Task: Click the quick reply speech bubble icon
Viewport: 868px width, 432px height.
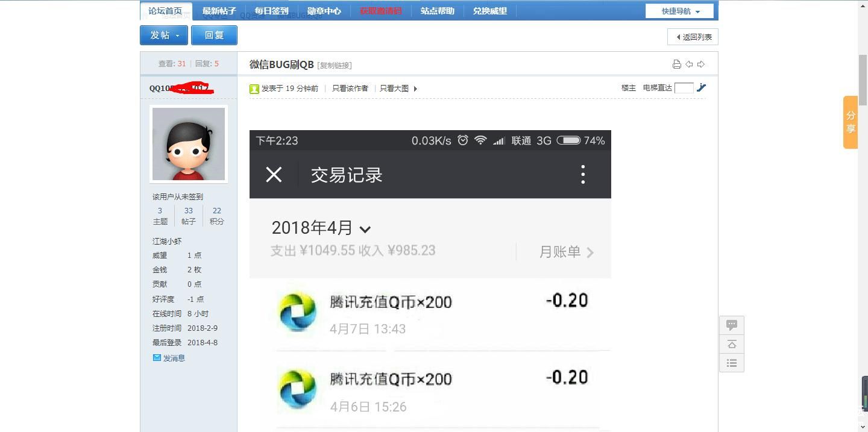Action: coord(732,325)
